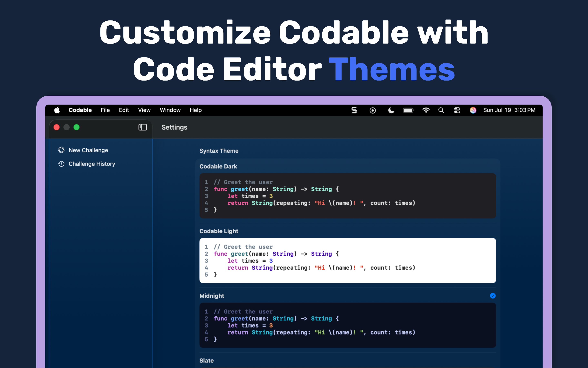Viewport: 588px width, 368px height.
Task: Open the Wi-Fi menu
Action: (426, 110)
